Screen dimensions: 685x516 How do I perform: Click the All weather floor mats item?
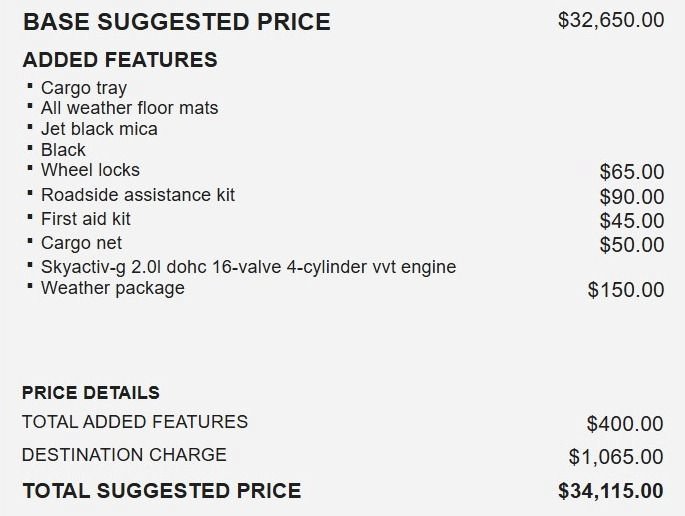click(129, 108)
